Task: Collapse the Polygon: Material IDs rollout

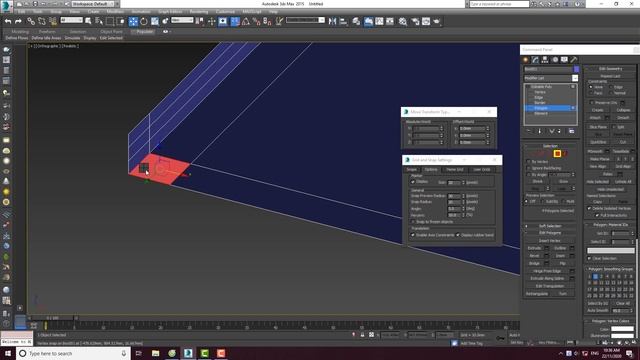Action: coord(610,225)
